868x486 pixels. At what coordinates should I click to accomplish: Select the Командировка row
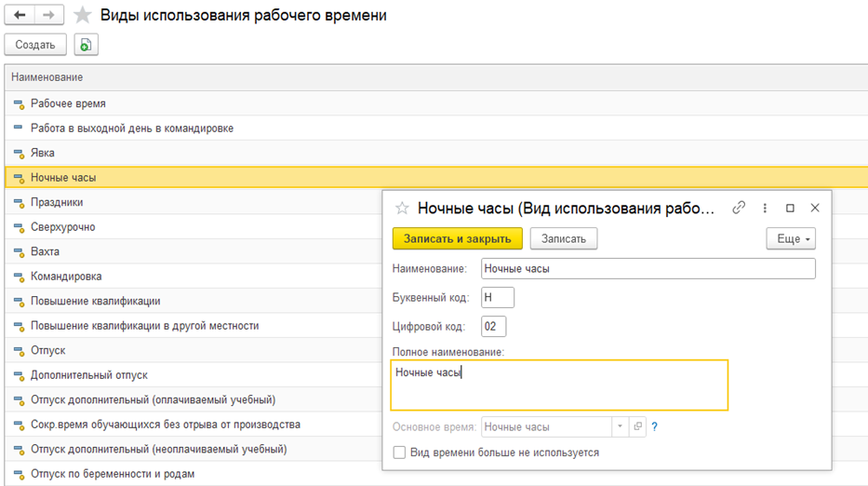pos(194,276)
